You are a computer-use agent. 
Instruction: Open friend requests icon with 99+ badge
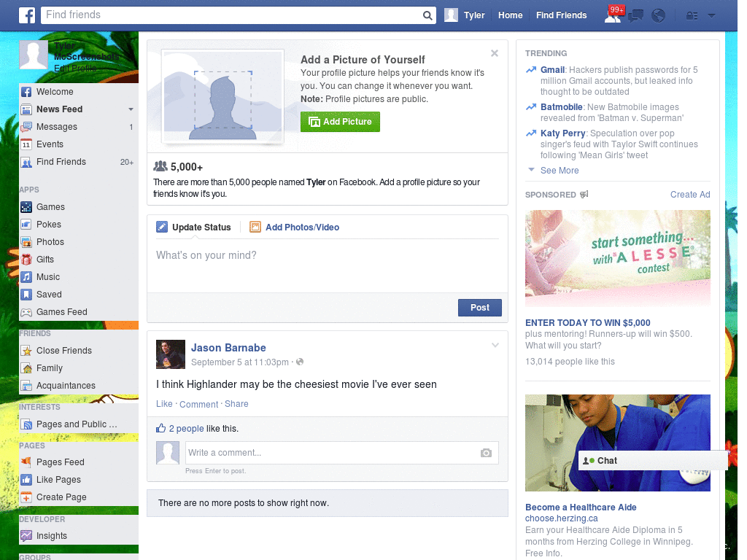click(x=613, y=15)
